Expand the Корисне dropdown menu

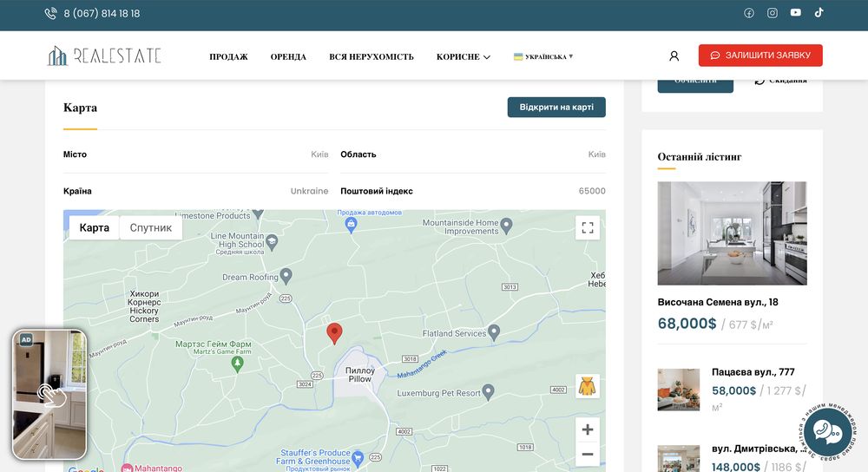[x=464, y=56]
